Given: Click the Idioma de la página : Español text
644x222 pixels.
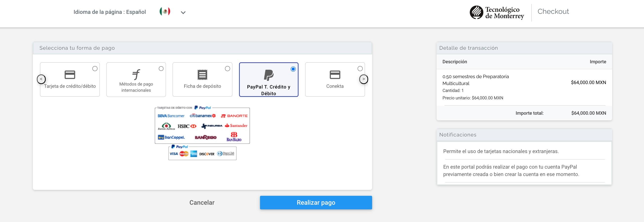Looking at the screenshot, I should coord(110,12).
